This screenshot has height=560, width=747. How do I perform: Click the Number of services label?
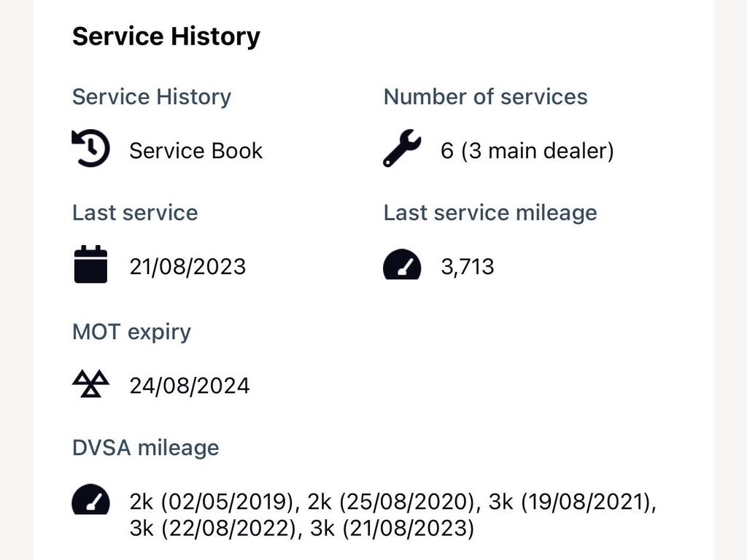[485, 97]
